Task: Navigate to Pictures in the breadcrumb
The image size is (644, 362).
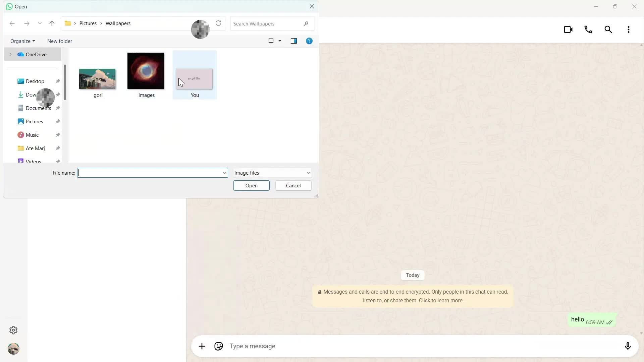Action: click(88, 23)
